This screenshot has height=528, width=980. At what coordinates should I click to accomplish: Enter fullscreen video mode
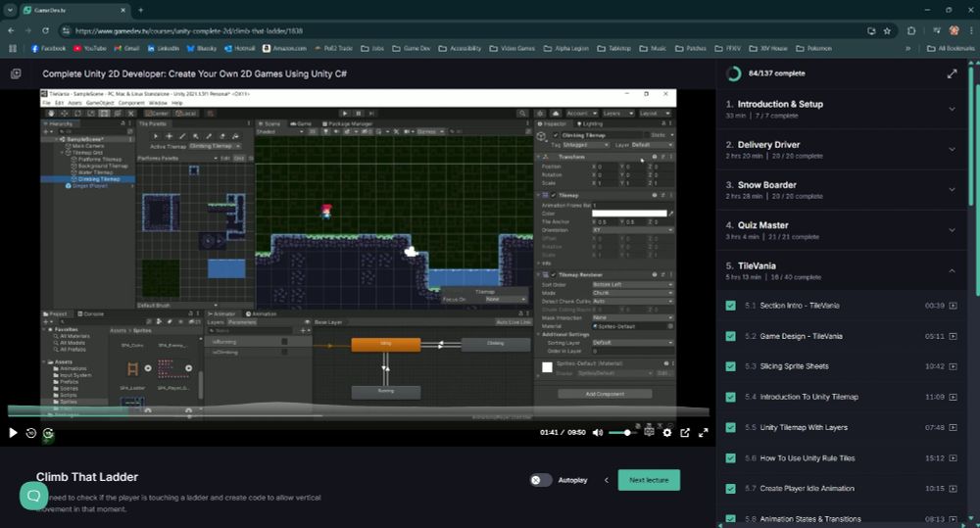point(703,432)
